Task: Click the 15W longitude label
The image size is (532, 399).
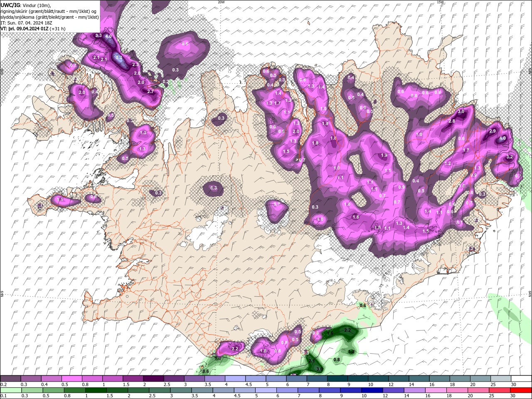Action: click(x=440, y=2)
